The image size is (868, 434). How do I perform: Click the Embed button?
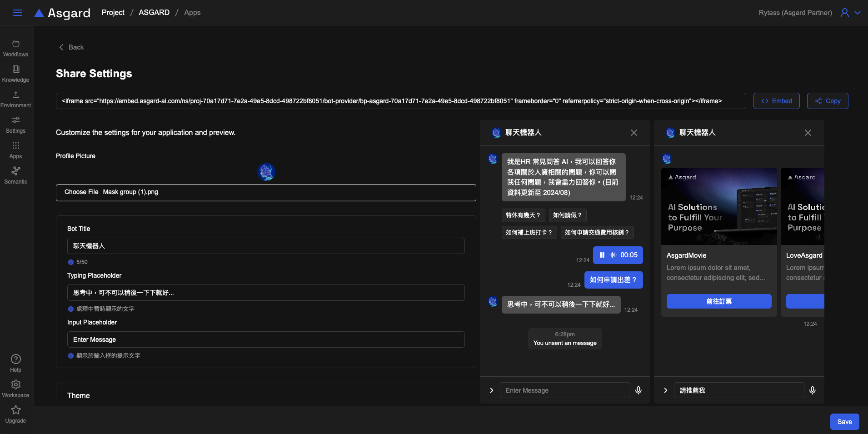point(776,101)
